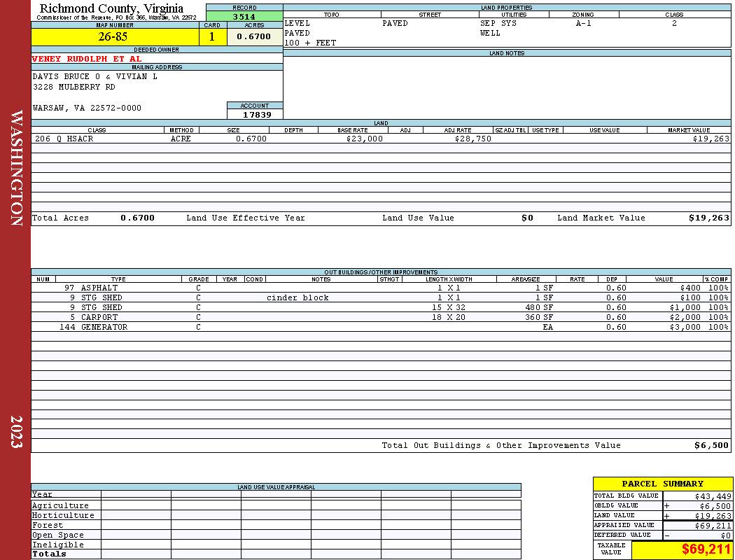Click the Land Use Effective Year label
Screen dimensions: 735x560
[x=246, y=218]
